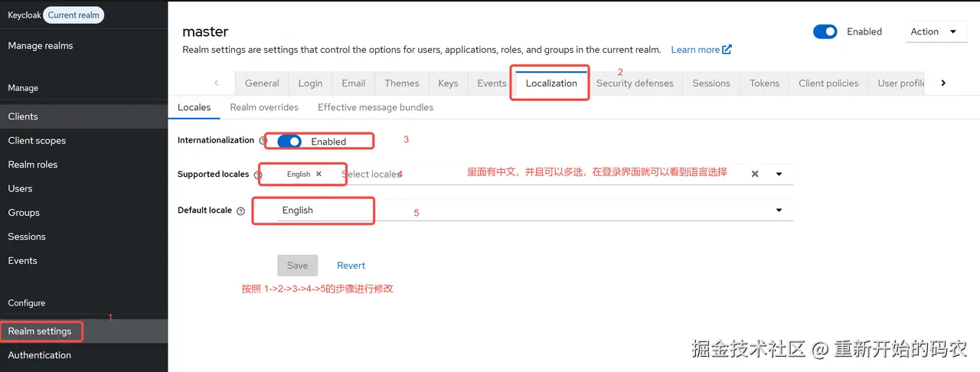Viewport: 980px width, 372px height.
Task: Select the Localization tab
Action: 551,83
